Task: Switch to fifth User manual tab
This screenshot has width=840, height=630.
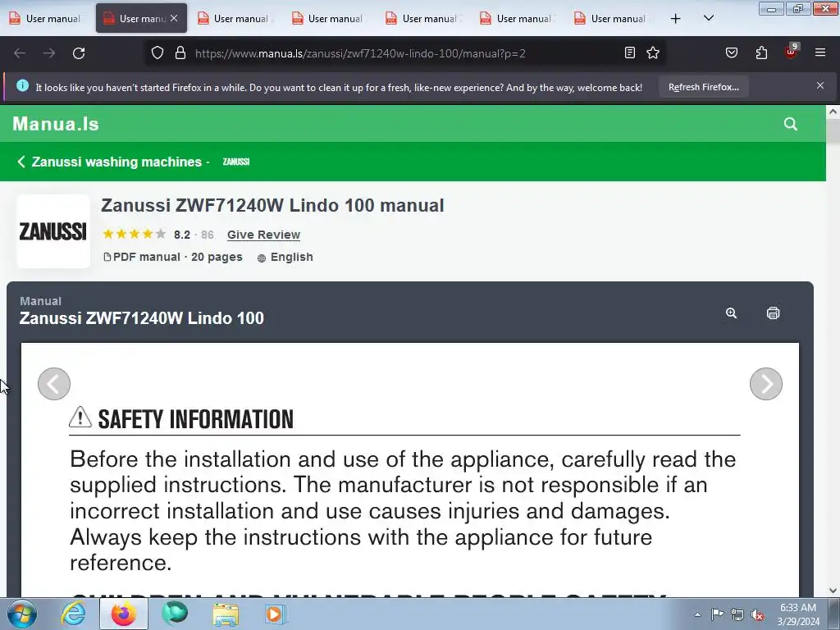Action: pyautogui.click(x=424, y=18)
